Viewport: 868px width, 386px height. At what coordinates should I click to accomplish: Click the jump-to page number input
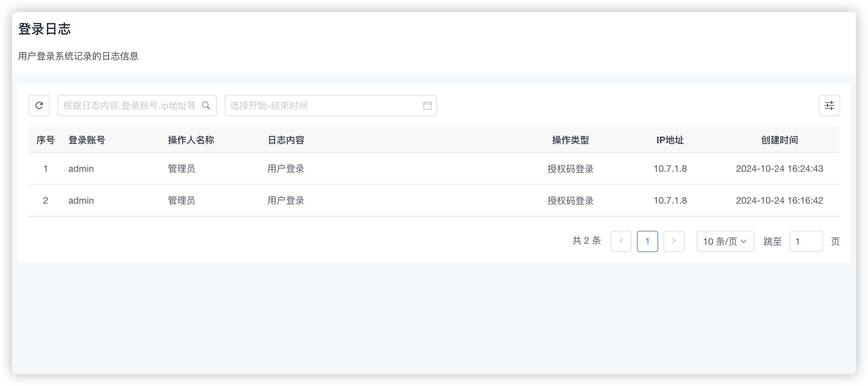click(x=806, y=241)
